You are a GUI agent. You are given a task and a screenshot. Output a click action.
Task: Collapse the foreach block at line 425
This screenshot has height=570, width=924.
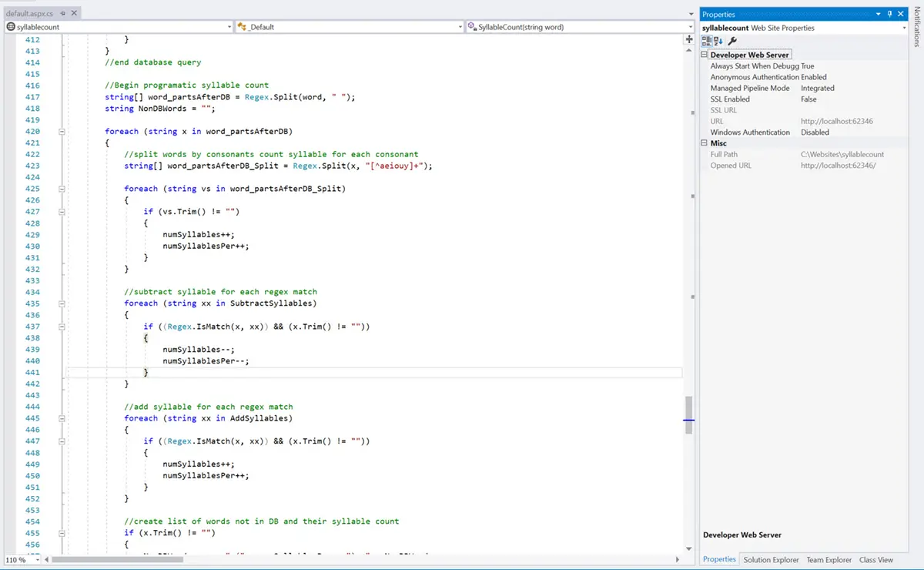click(x=62, y=189)
